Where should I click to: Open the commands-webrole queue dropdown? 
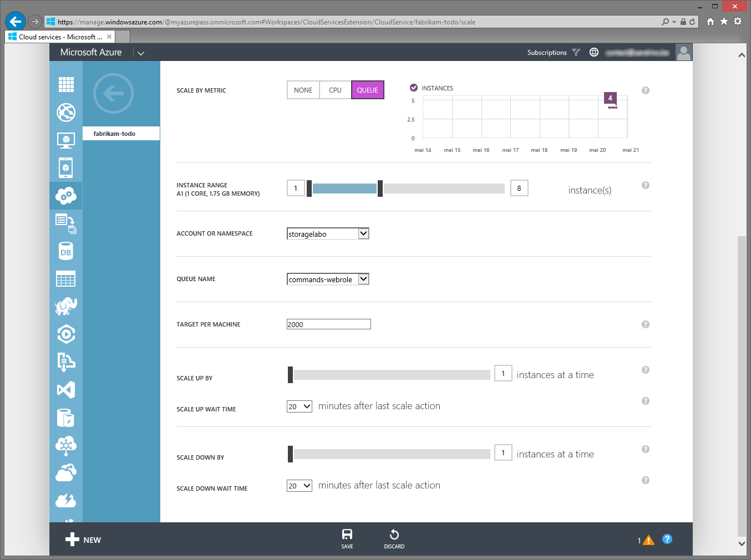(328, 279)
